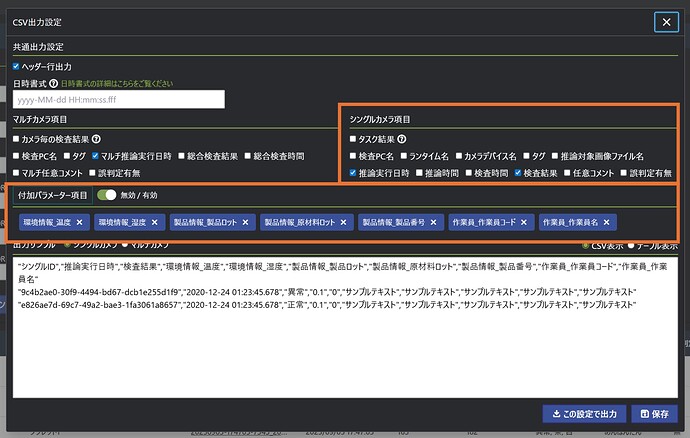The image size is (690, 438).
Task: Check single-camera タグ checkbox
Action: pyautogui.click(x=526, y=156)
